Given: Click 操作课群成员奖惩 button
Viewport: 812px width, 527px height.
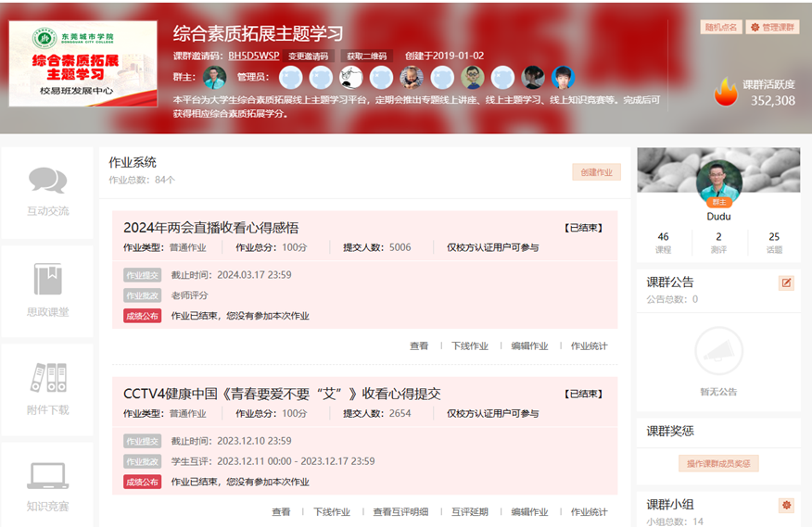Looking at the screenshot, I should (718, 463).
